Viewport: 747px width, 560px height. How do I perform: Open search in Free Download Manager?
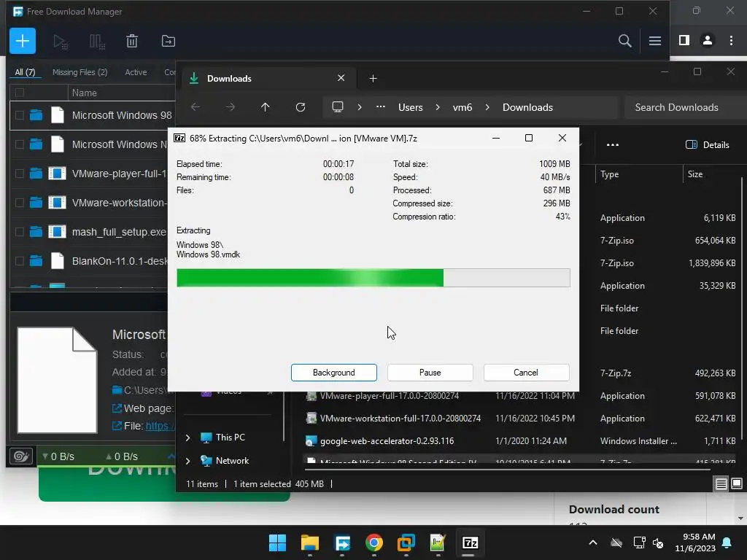[x=625, y=41]
